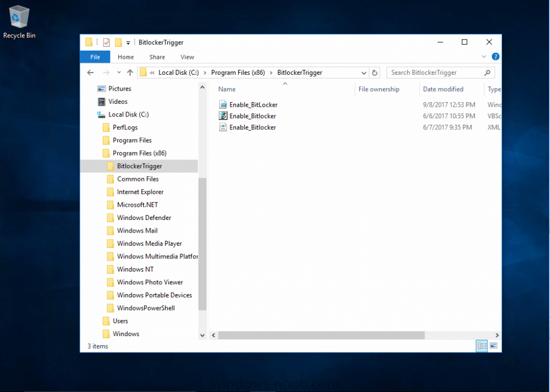Switch to the Home ribbon tab

coord(125,57)
